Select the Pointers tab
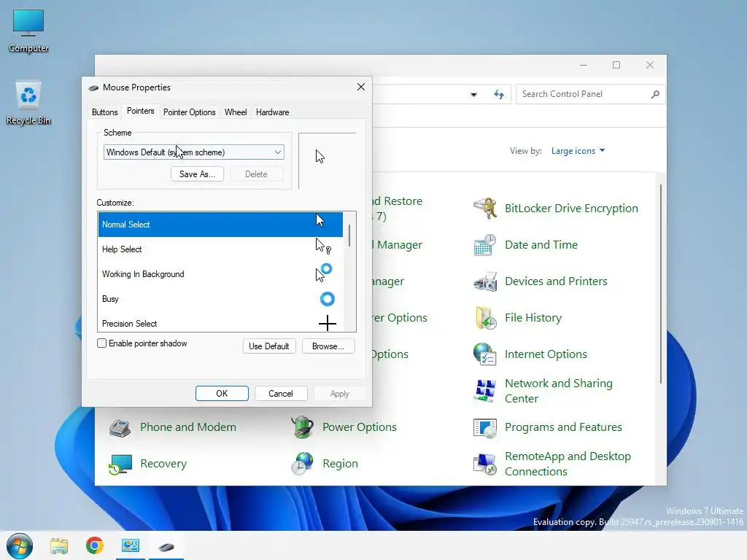 [x=141, y=111]
